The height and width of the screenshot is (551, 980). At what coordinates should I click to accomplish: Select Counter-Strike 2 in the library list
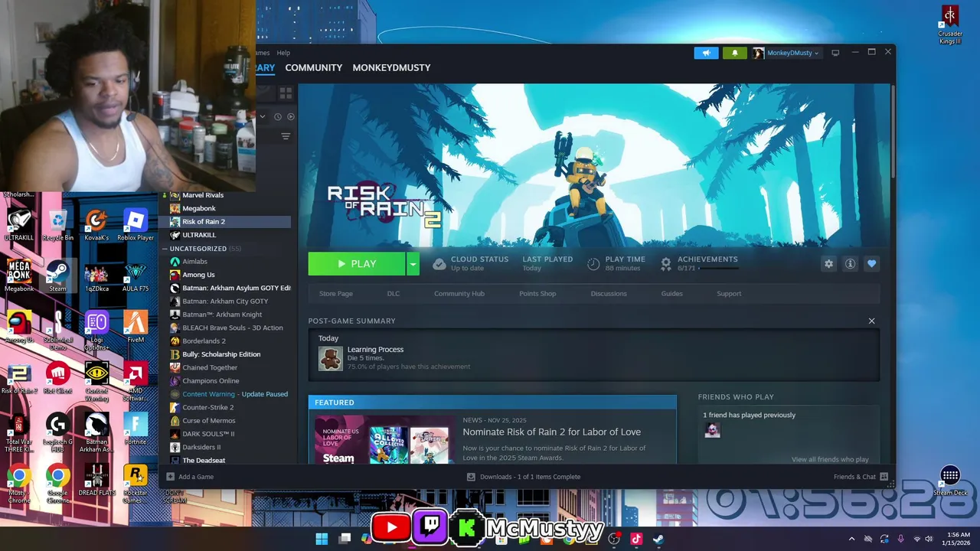(207, 407)
